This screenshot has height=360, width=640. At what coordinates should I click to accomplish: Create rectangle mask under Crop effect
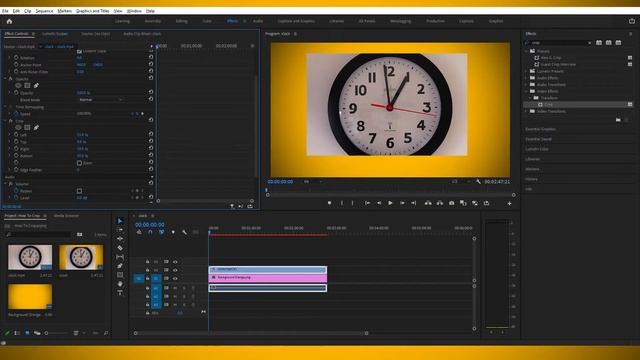tap(27, 128)
